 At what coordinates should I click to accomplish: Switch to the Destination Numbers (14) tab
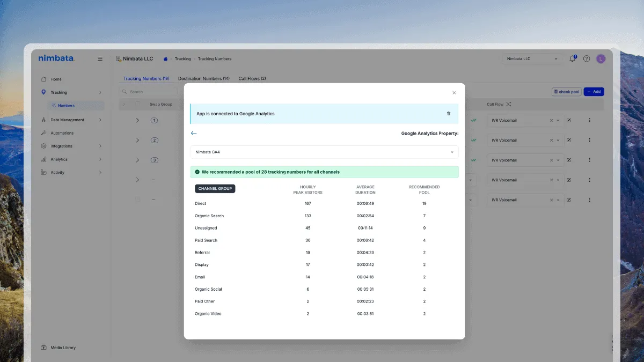coord(204,78)
